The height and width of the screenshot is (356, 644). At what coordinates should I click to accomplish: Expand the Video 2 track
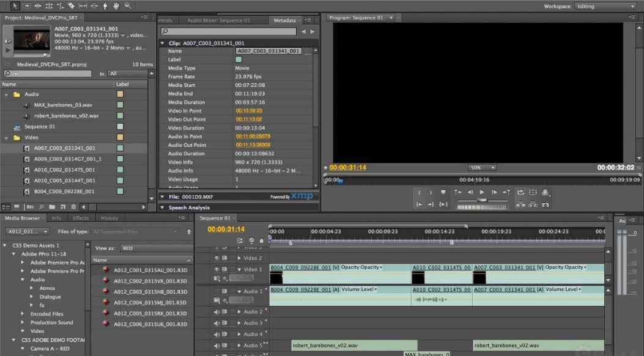click(x=239, y=258)
